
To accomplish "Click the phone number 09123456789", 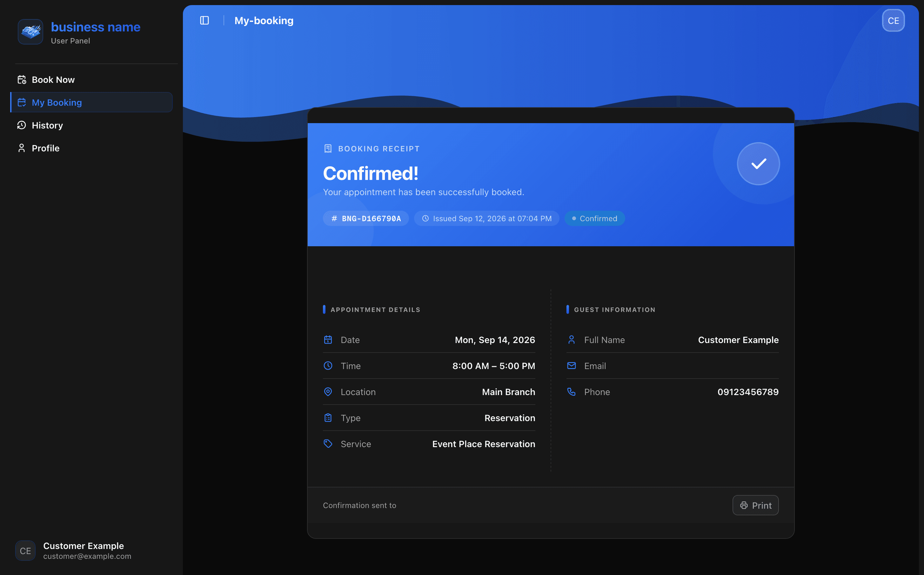I will coord(748,392).
